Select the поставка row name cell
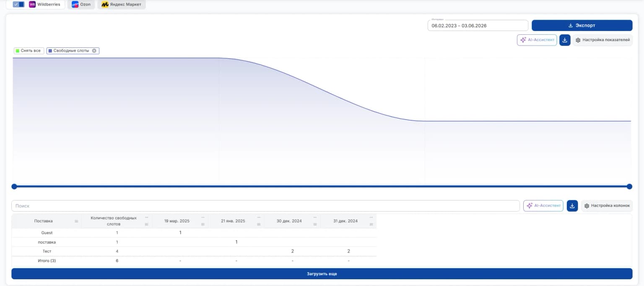 47,242
